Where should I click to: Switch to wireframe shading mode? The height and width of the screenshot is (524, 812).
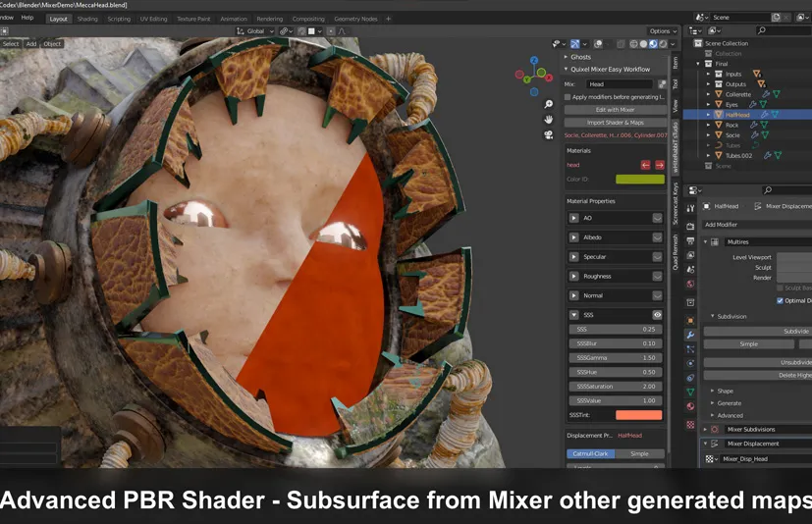click(633, 44)
